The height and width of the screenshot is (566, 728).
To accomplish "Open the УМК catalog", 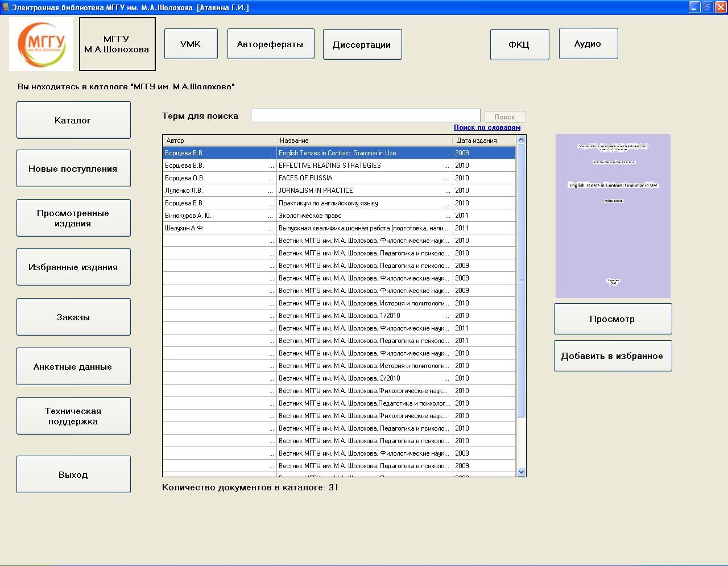I will [191, 44].
